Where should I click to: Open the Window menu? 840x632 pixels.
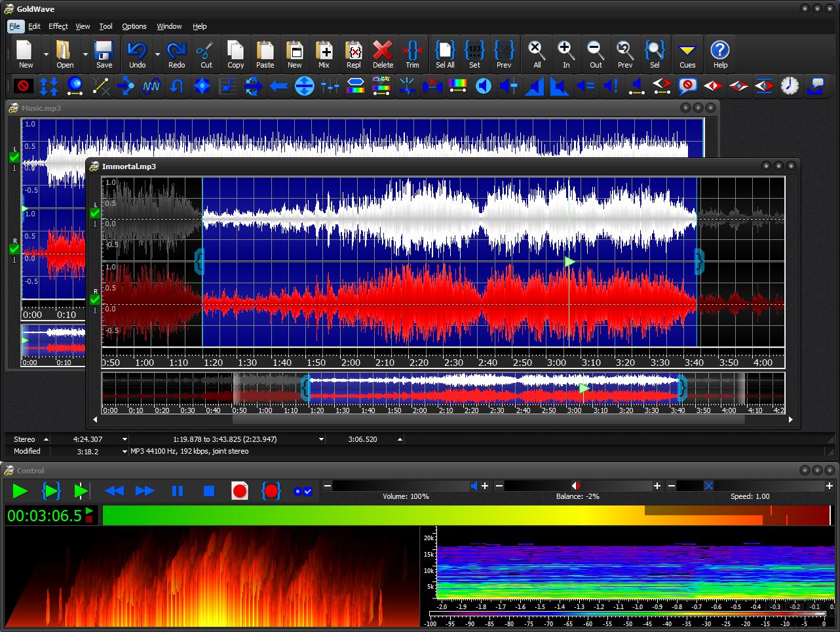point(169,26)
